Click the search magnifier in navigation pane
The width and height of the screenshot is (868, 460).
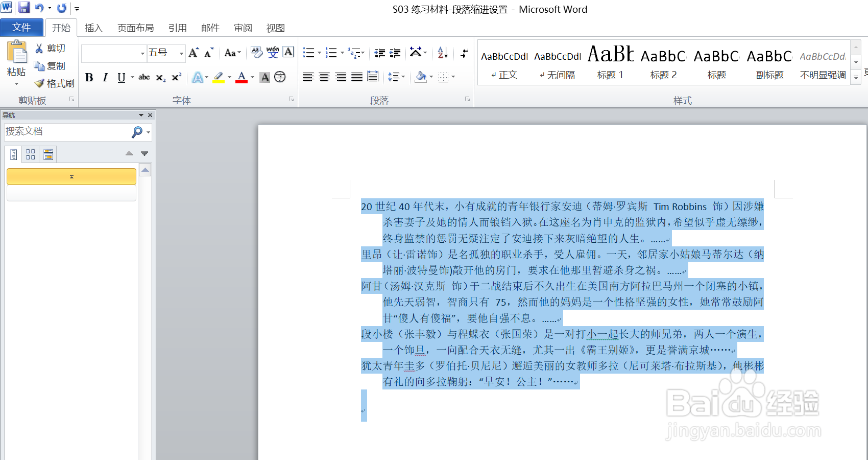[137, 132]
